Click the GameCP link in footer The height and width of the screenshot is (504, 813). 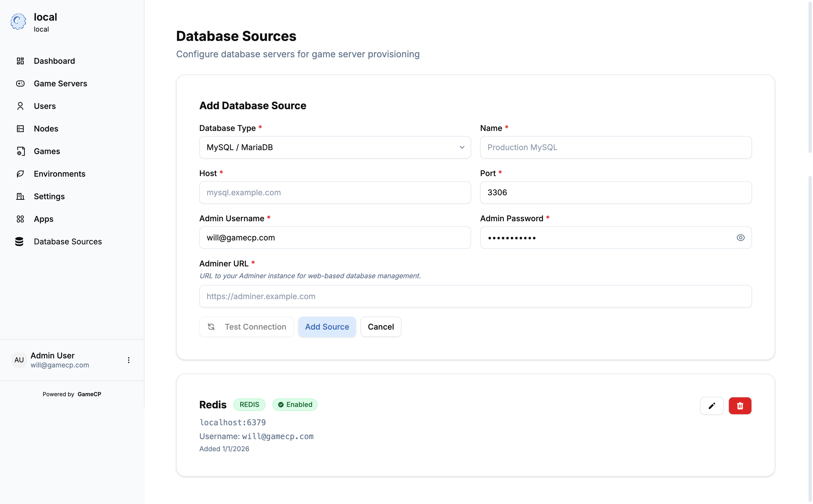[x=89, y=394]
